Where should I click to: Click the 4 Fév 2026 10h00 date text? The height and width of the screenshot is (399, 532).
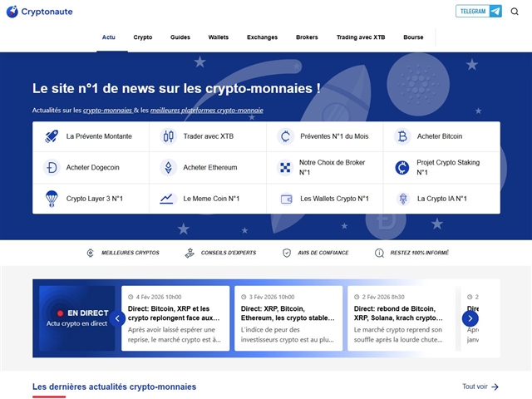(159, 298)
